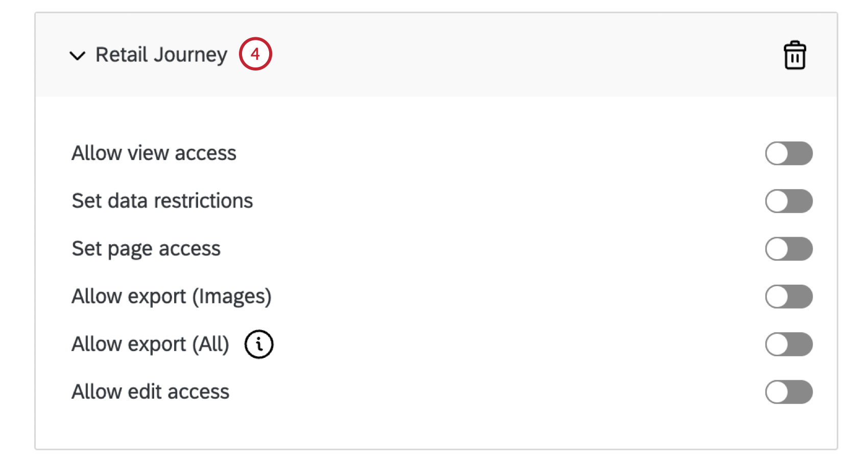Turn on Set data restrictions
868x460 pixels.
(789, 201)
